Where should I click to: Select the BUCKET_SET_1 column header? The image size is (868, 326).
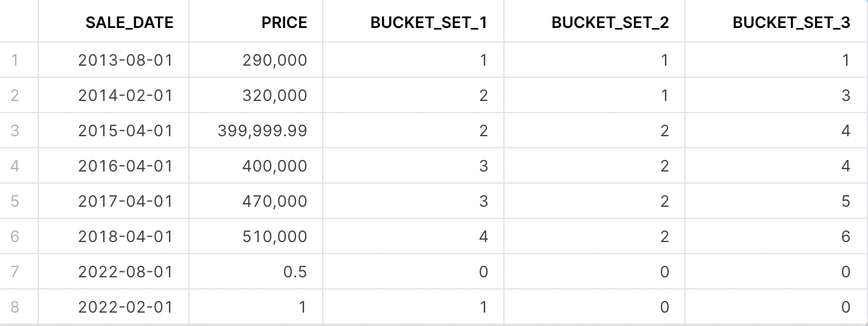(429, 23)
